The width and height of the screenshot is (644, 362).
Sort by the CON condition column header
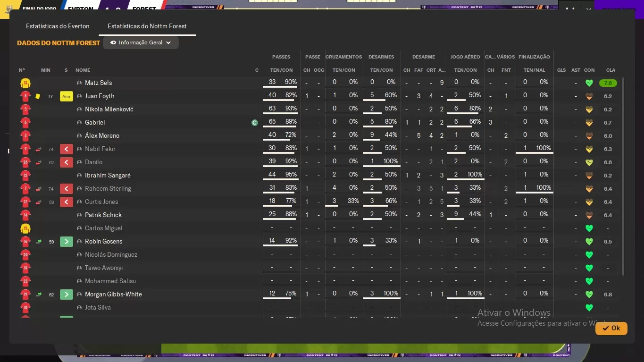(589, 70)
